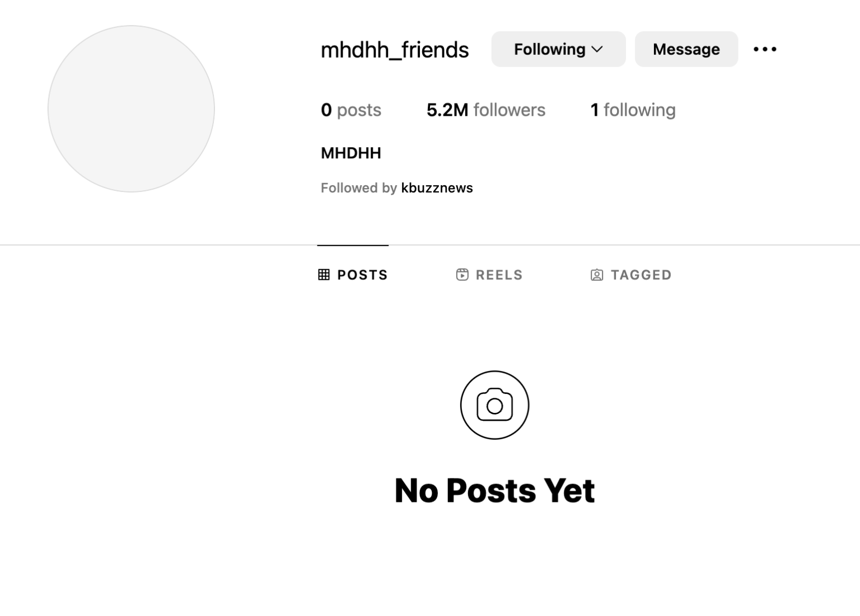
Task: Switch to the TAGGED tab
Action: click(630, 275)
